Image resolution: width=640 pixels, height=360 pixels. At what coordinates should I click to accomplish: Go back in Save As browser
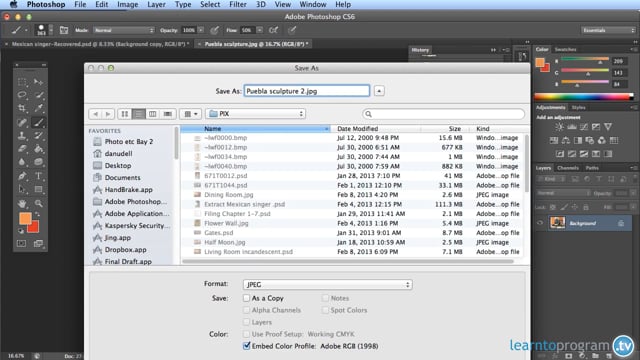coord(96,114)
